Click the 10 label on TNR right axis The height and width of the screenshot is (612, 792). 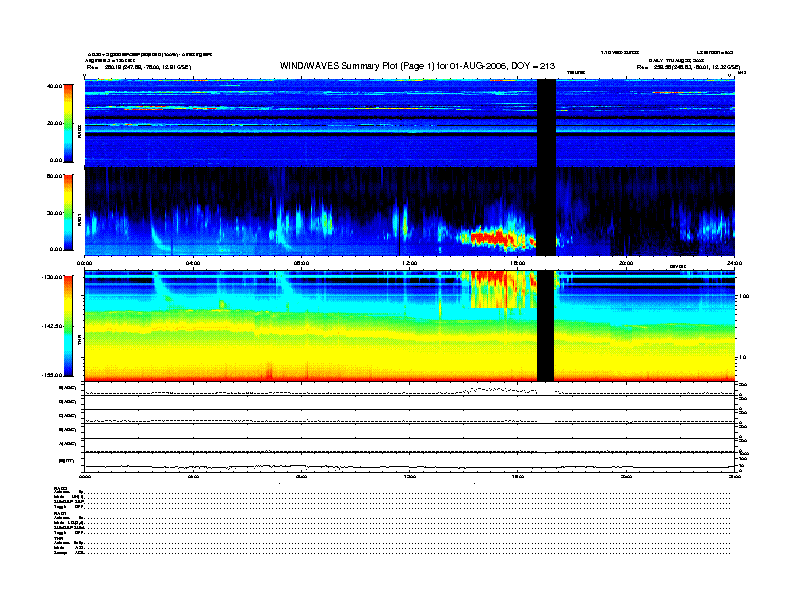(x=745, y=357)
